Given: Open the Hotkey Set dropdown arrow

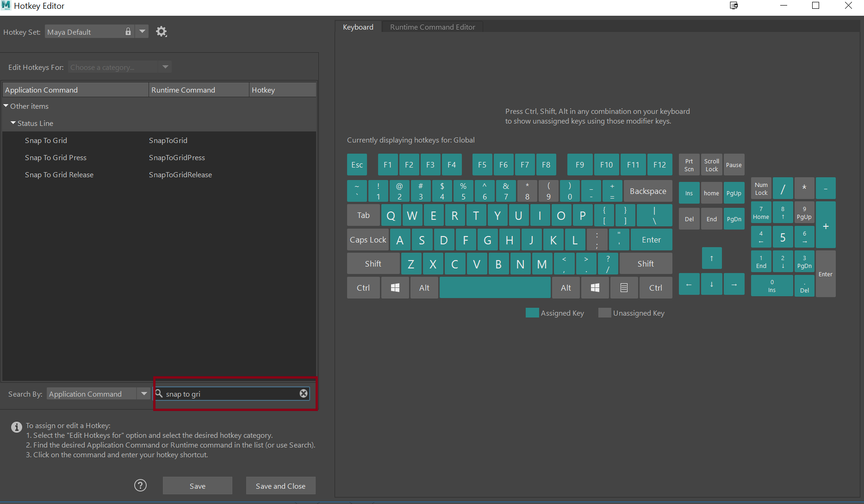Looking at the screenshot, I should 142,31.
